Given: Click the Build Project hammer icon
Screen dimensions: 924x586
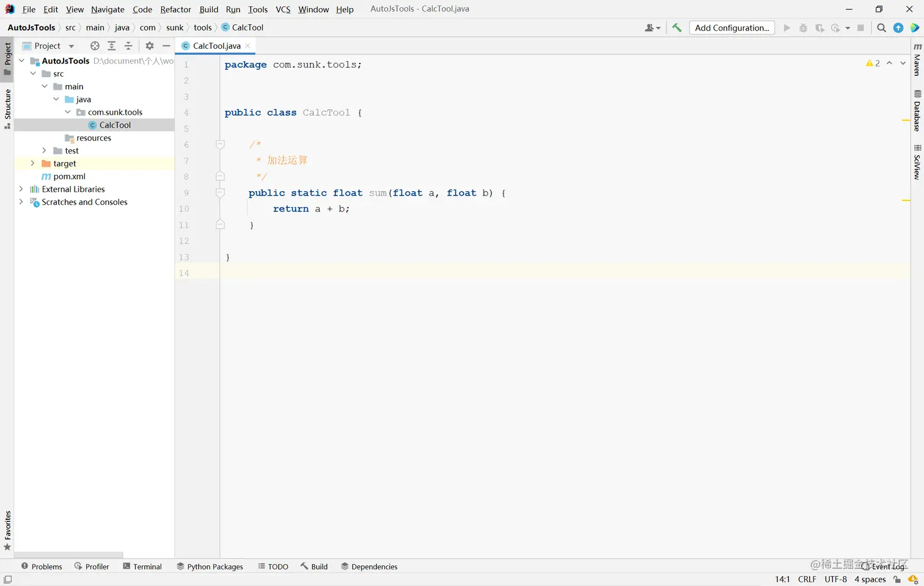Looking at the screenshot, I should pyautogui.click(x=676, y=27).
